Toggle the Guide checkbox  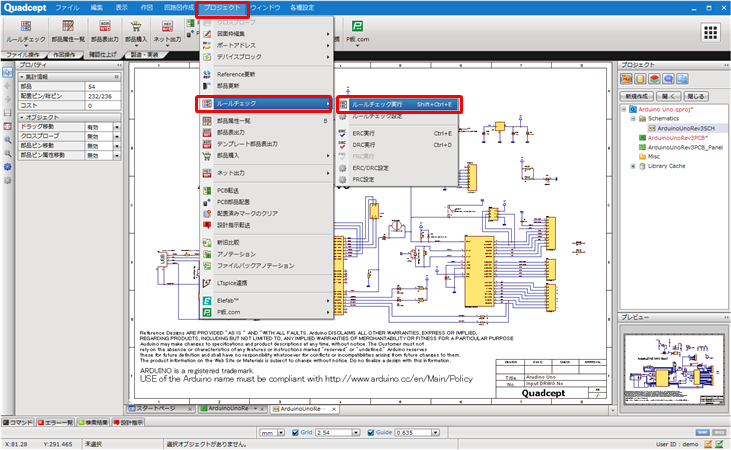[x=371, y=433]
